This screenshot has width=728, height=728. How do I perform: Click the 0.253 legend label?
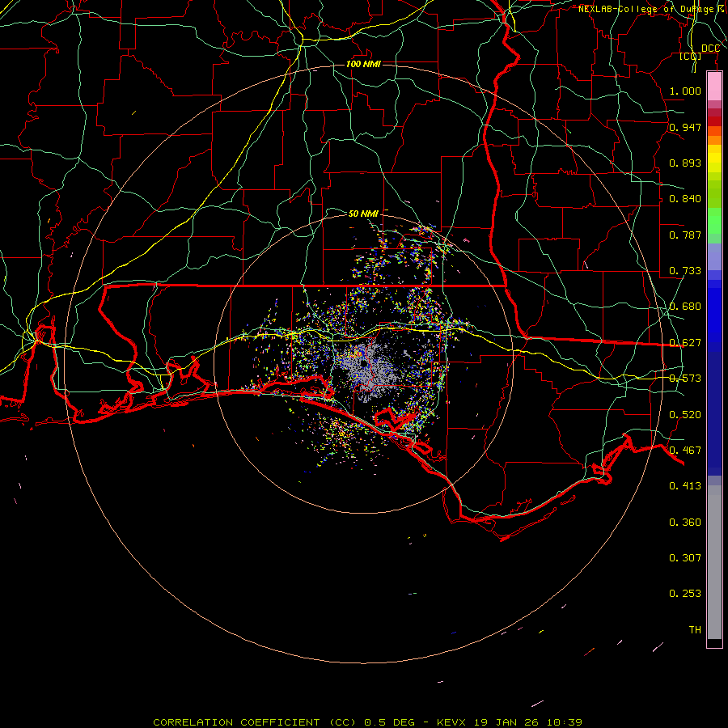(x=685, y=593)
